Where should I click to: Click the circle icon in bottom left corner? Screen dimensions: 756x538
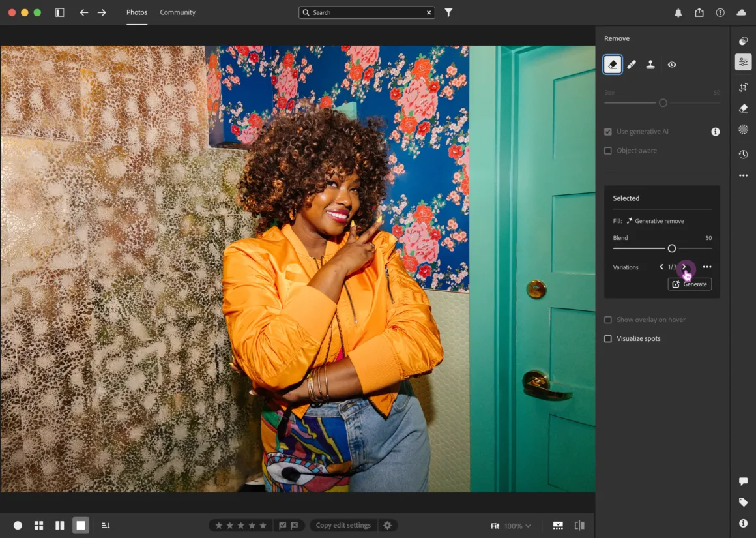18,526
